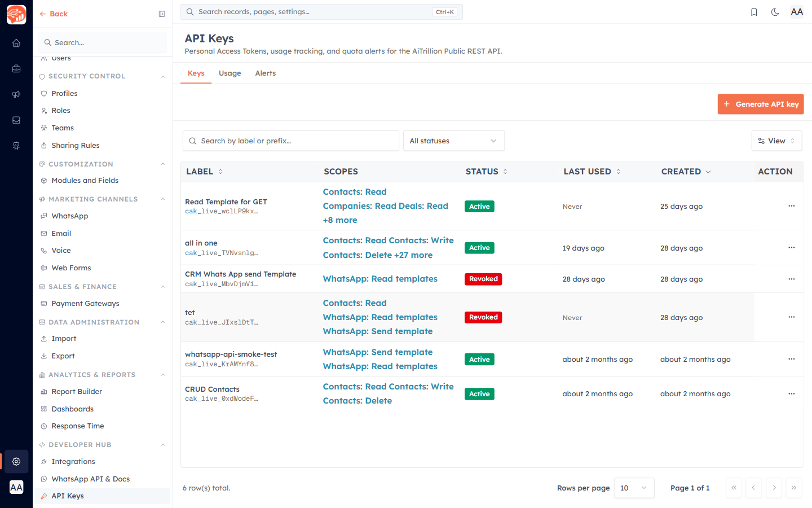Open actions menu for whatsapp-api-smoke-test
Screen dimensions: 812x508
click(792, 359)
